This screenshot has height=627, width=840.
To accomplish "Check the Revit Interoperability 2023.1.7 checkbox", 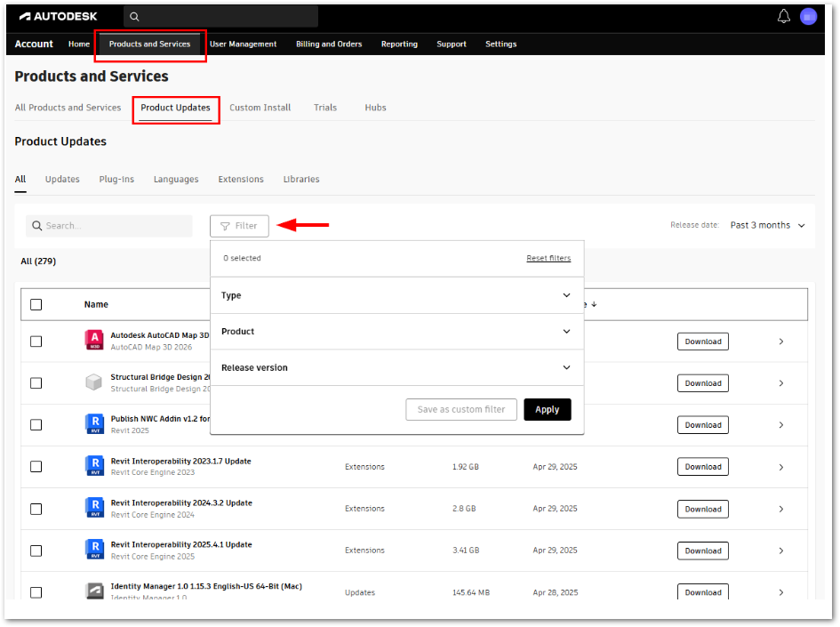I will [36, 467].
